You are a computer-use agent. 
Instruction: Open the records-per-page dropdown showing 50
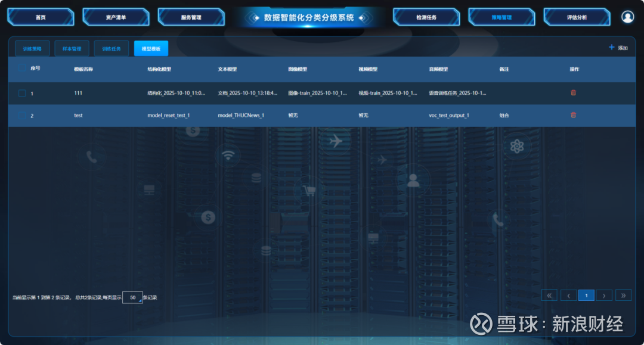132,297
